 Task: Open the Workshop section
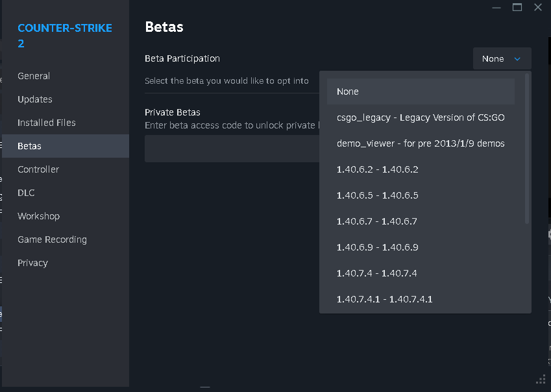[x=38, y=216]
